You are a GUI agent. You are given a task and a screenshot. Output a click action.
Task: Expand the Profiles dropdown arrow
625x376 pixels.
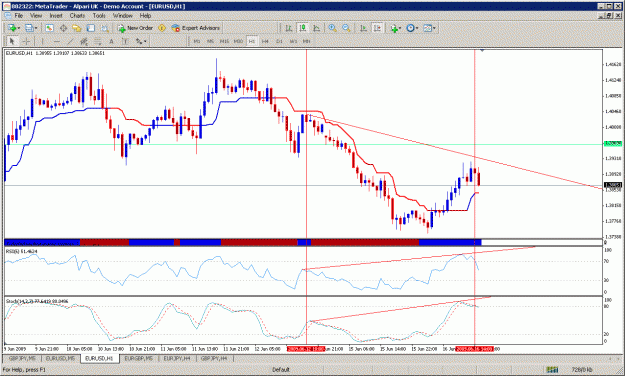[36, 28]
